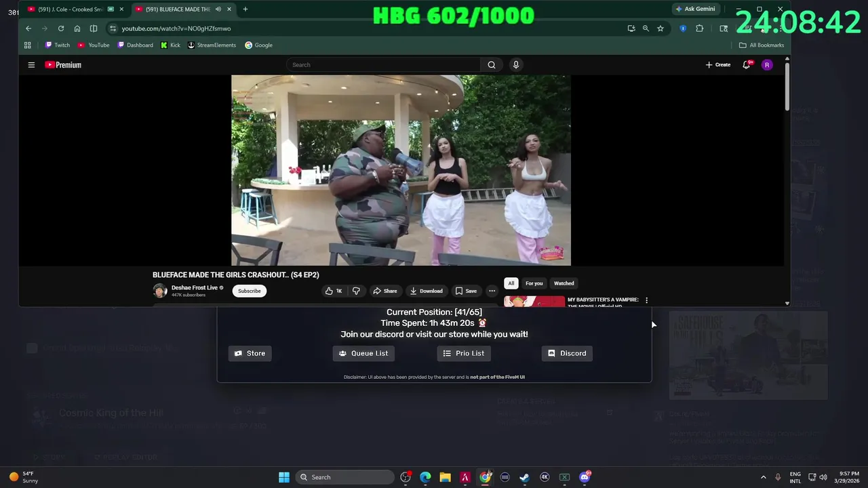Save the video to a playlist

coord(466,291)
